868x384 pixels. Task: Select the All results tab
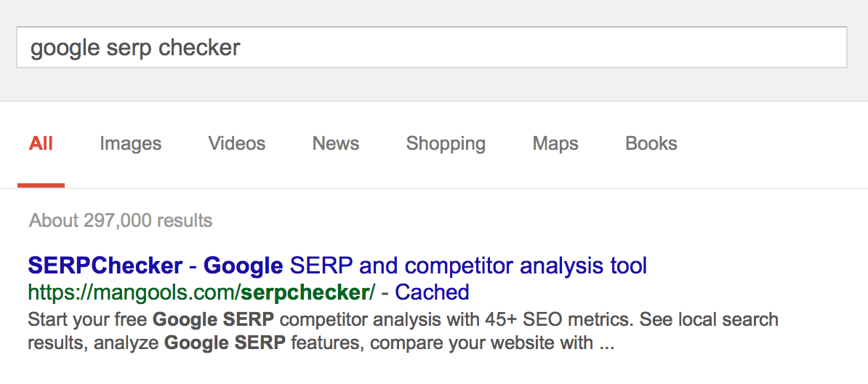point(41,143)
